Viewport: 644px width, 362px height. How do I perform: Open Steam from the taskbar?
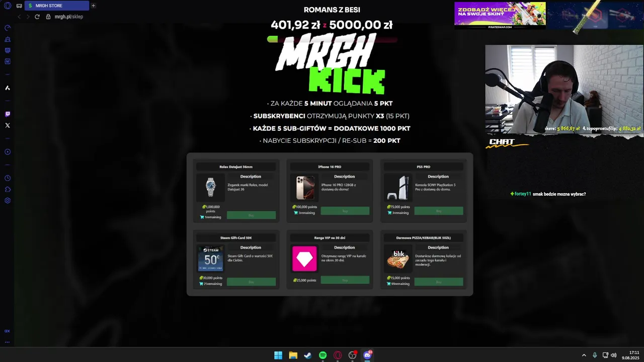coord(308,355)
